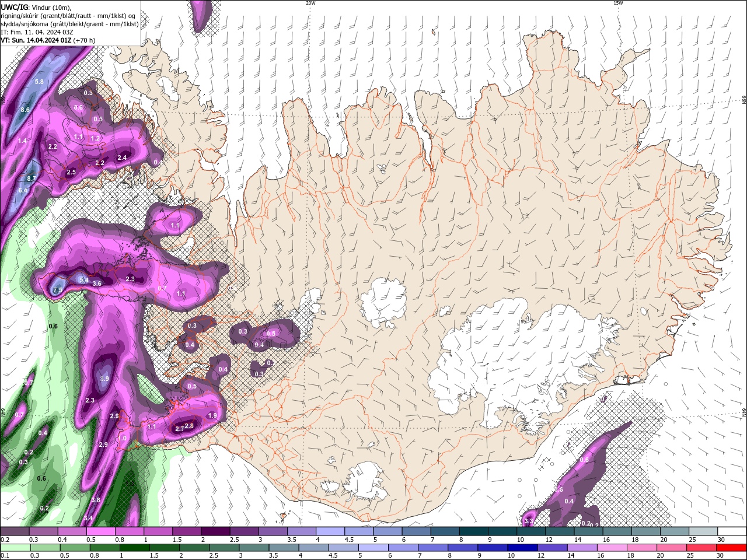Pick the light periwinkle 4 swatch in the upper row
Screen dimensions: 747x560
(x=330, y=531)
